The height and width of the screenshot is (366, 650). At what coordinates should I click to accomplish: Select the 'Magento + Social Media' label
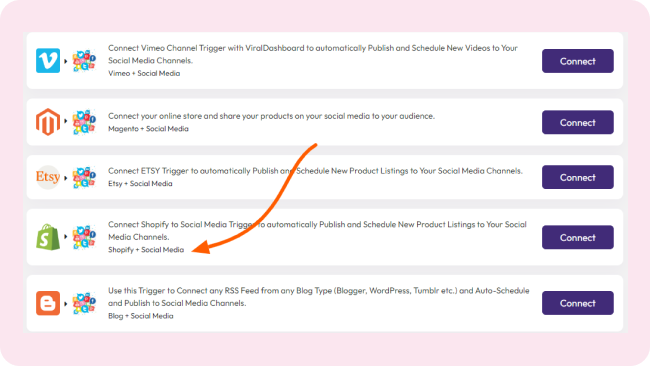148,129
